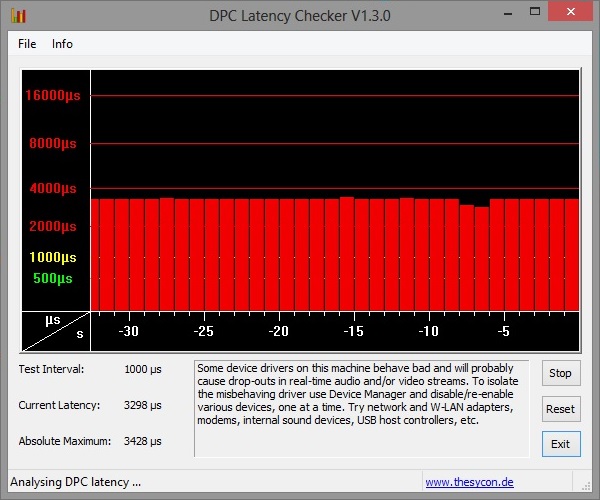
Task: Click the Stop button
Action: [561, 373]
